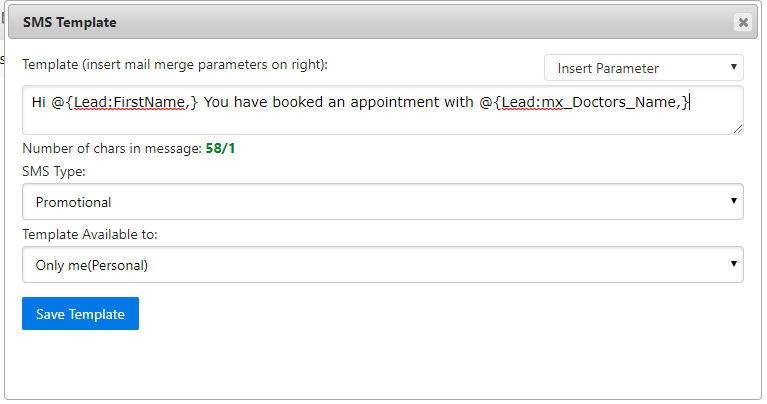The image size is (767, 404).
Task: Grab the text area resize handle
Action: pyautogui.click(x=738, y=129)
